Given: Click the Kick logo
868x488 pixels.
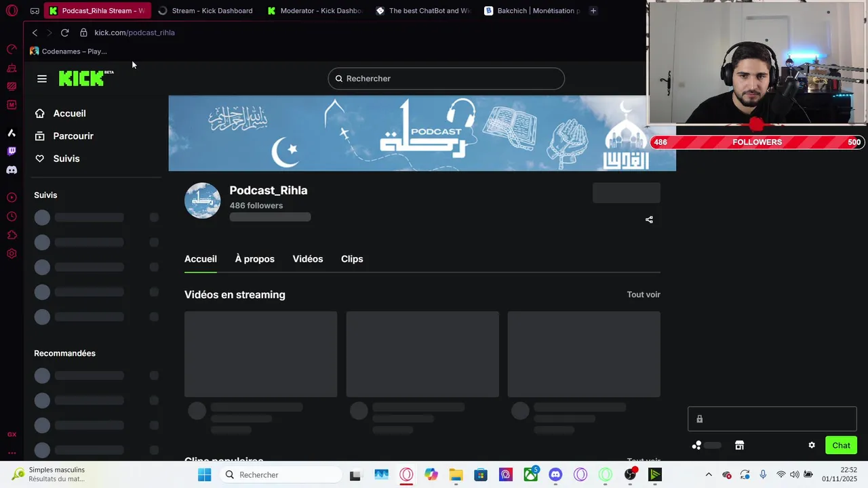Looking at the screenshot, I should pos(85,79).
